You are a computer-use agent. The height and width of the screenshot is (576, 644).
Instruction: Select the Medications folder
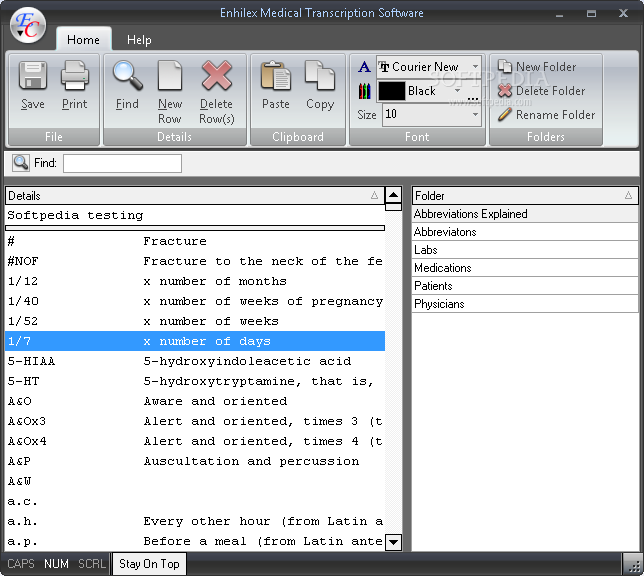525,268
